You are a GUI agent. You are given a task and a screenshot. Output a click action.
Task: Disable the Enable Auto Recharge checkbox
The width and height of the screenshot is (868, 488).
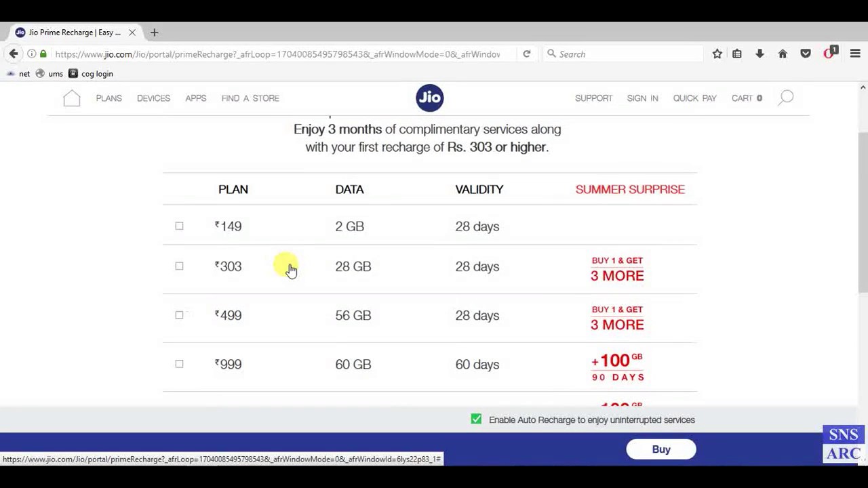pyautogui.click(x=476, y=420)
